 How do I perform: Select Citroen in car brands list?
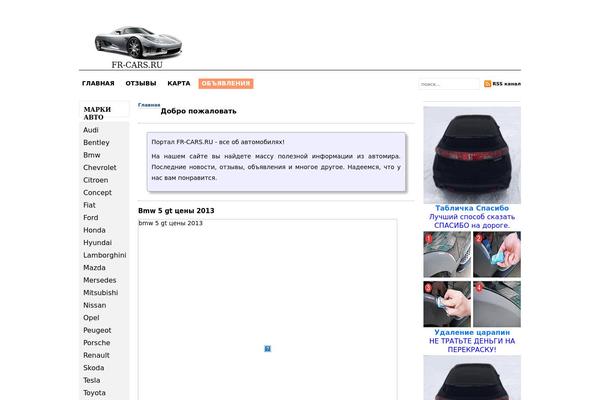(x=95, y=180)
